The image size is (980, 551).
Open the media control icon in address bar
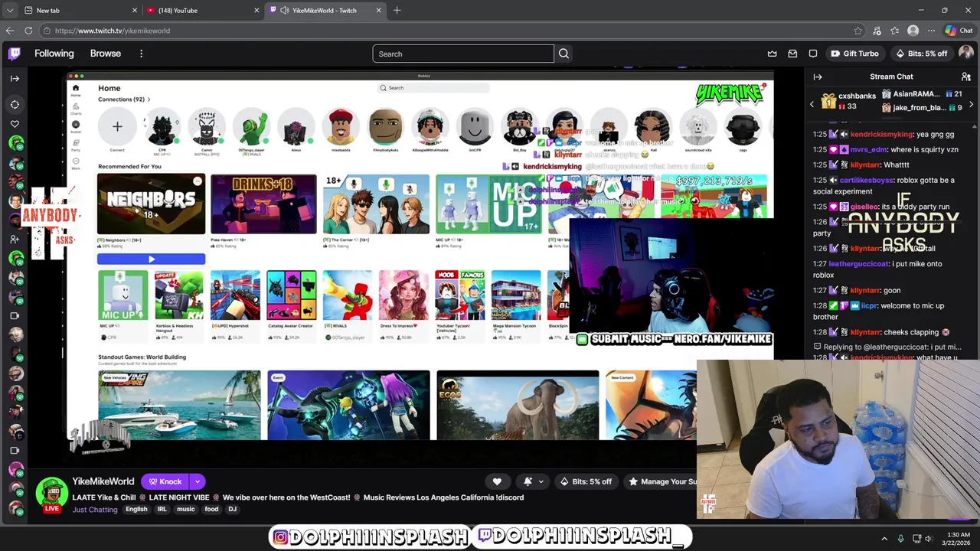(876, 31)
